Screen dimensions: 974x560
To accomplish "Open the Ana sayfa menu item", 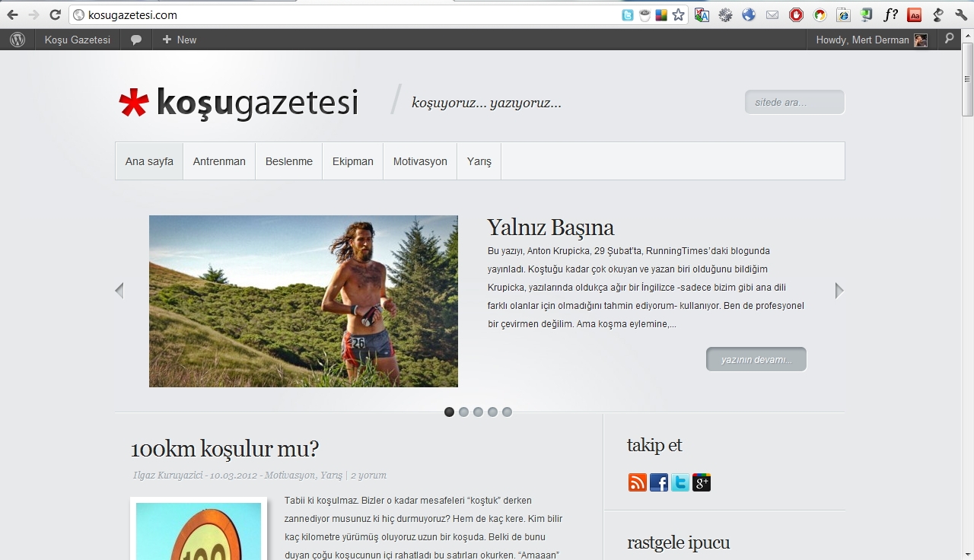I will [x=149, y=161].
